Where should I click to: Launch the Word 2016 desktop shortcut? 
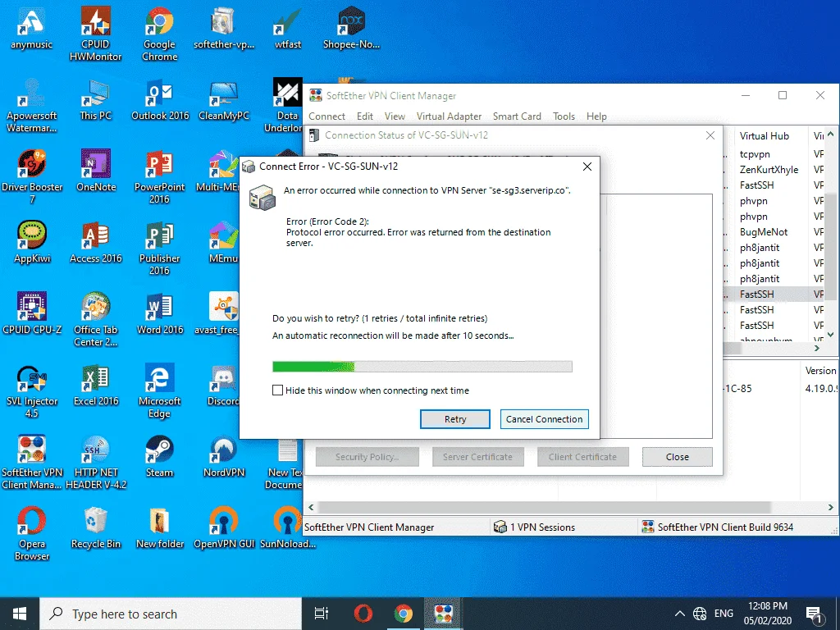point(160,314)
